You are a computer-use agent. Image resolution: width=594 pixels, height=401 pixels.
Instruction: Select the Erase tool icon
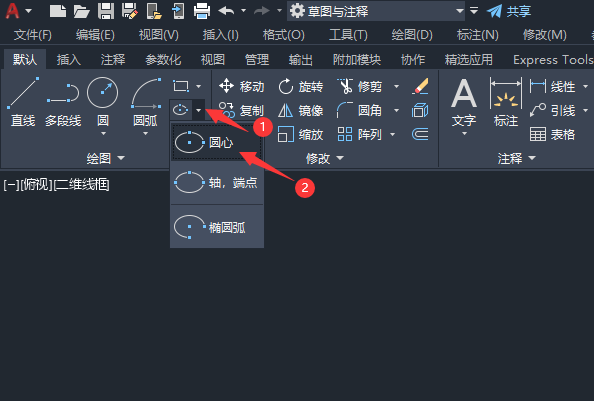point(420,86)
